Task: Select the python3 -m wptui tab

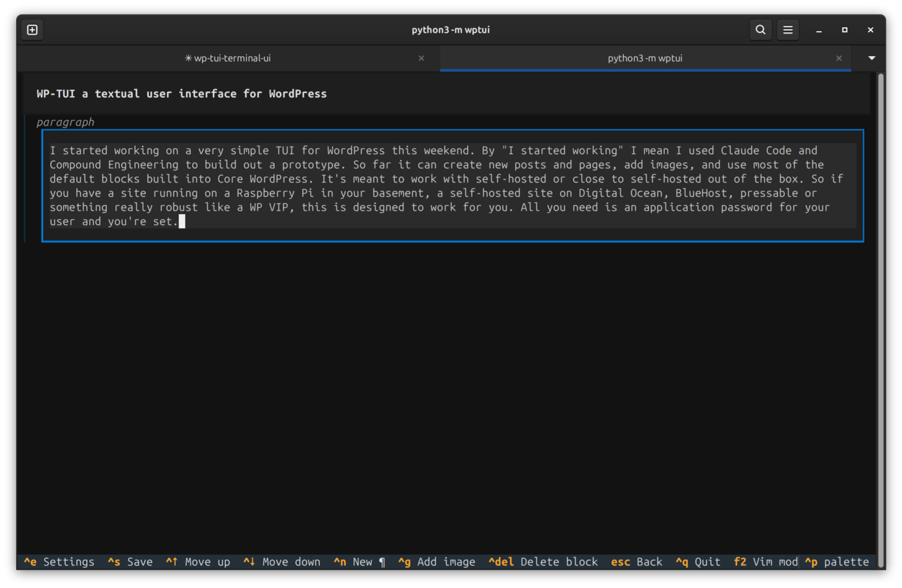Action: click(x=645, y=58)
